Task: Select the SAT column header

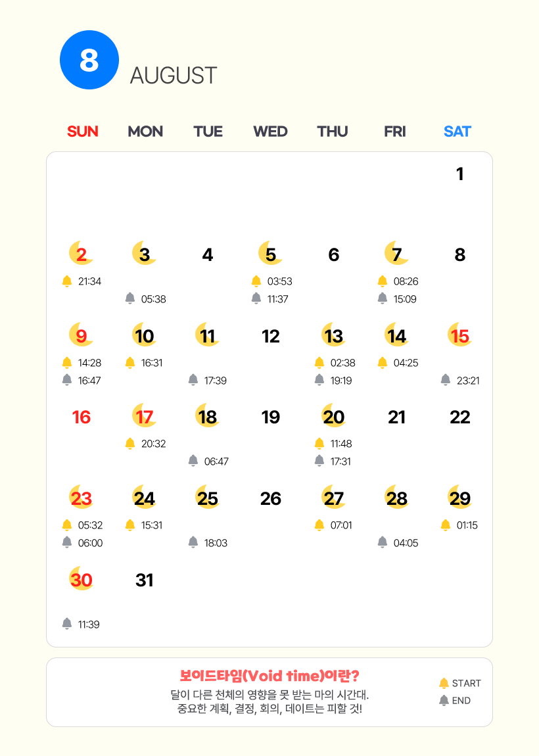Action: click(x=457, y=131)
